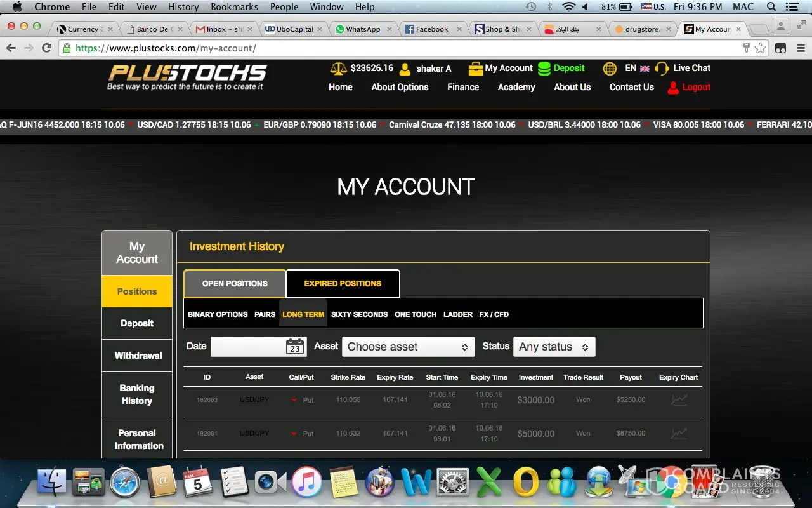Viewport: 812px width, 508px height.
Task: Open the Personal Information sidebar section
Action: (x=137, y=439)
